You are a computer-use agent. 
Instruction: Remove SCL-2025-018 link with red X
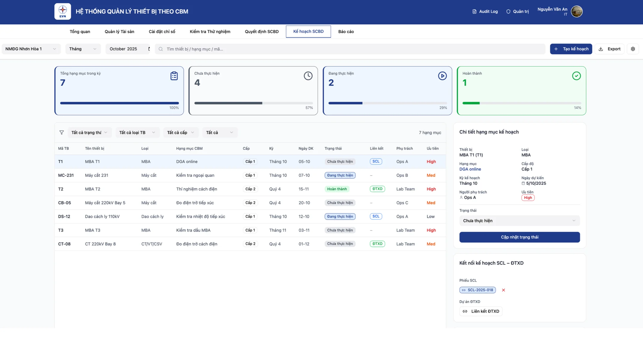tap(503, 290)
